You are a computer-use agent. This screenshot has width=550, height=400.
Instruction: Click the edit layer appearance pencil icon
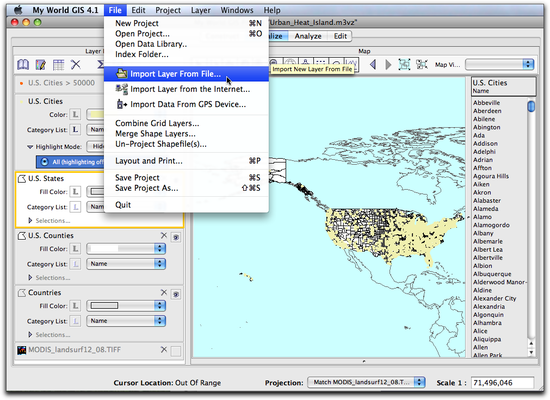coord(41,65)
